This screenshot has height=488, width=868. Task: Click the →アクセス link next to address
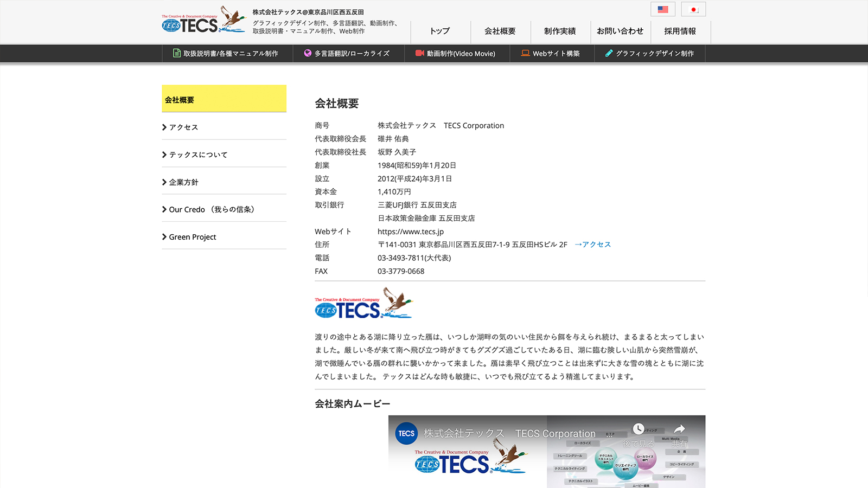(593, 245)
